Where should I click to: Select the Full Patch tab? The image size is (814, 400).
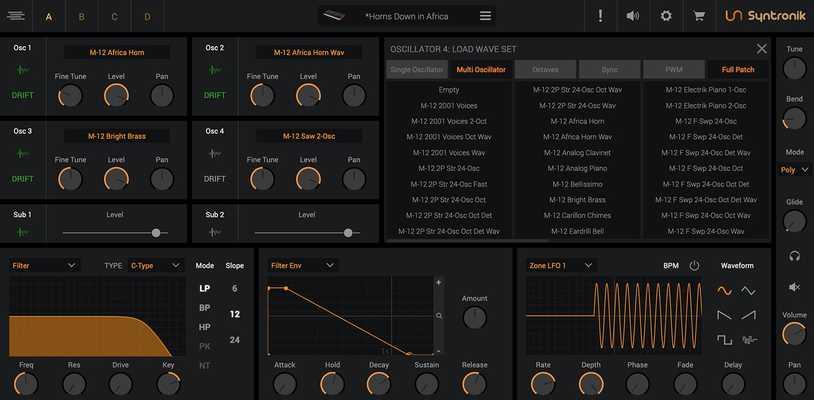coord(738,70)
